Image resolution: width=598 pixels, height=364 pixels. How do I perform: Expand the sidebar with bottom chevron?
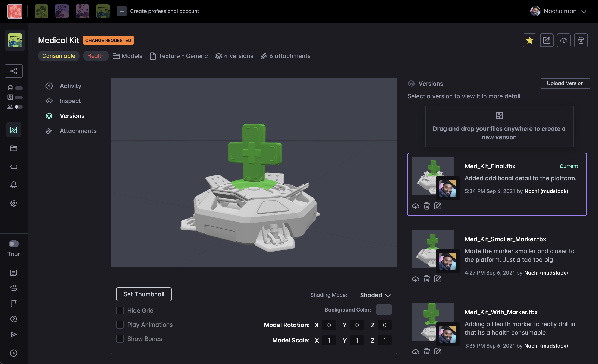[x=14, y=353]
